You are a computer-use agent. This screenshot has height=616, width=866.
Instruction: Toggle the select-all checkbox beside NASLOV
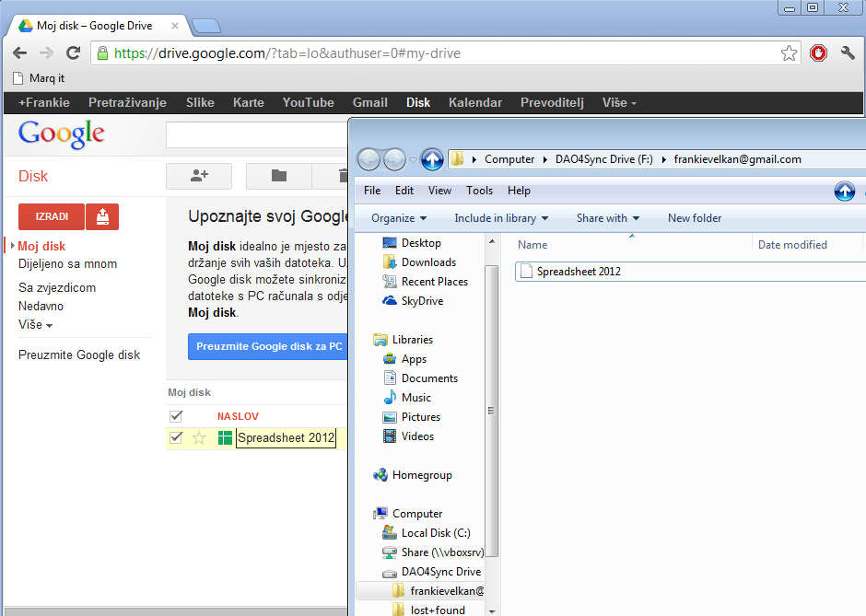coord(177,416)
